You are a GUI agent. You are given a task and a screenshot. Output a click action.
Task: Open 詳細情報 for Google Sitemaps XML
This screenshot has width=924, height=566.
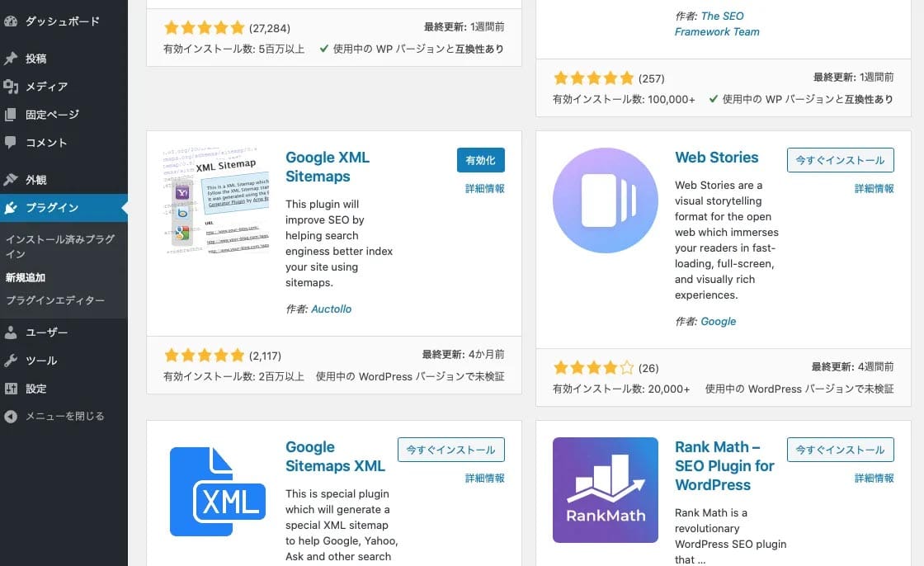point(484,478)
